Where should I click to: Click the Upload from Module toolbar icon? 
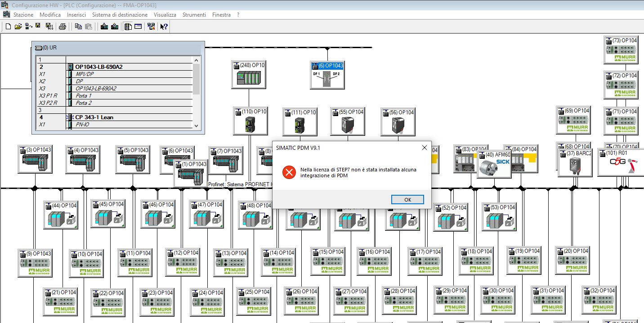[115, 27]
